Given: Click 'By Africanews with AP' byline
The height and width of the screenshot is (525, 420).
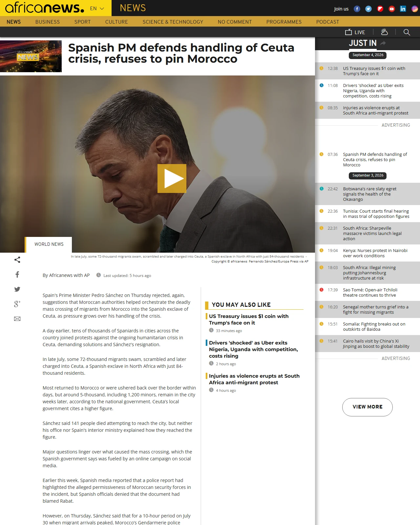Looking at the screenshot, I should point(66,275).
